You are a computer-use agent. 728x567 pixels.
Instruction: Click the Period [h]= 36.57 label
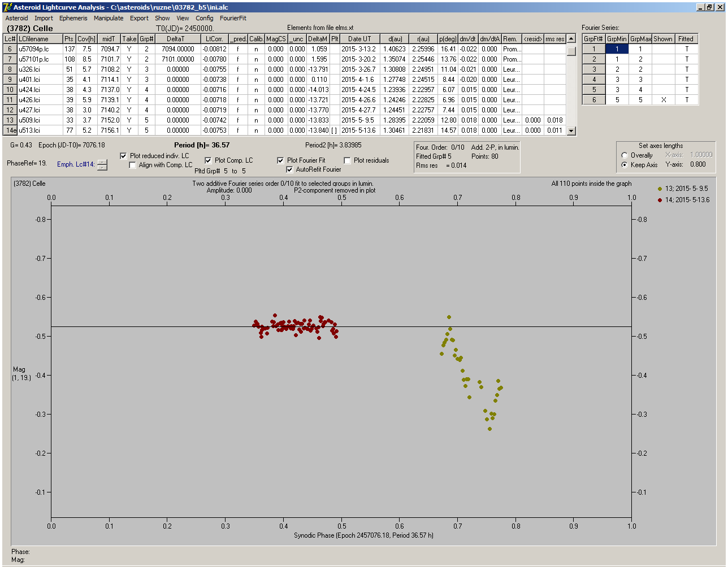(x=202, y=145)
